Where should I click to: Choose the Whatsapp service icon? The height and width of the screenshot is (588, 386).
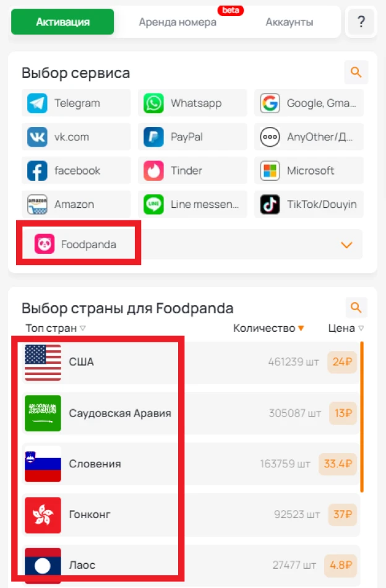pos(153,103)
